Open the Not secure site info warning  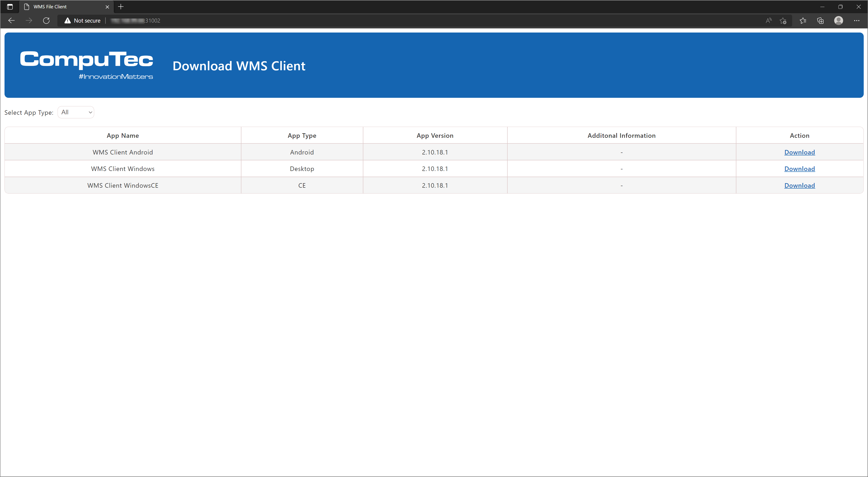click(83, 21)
